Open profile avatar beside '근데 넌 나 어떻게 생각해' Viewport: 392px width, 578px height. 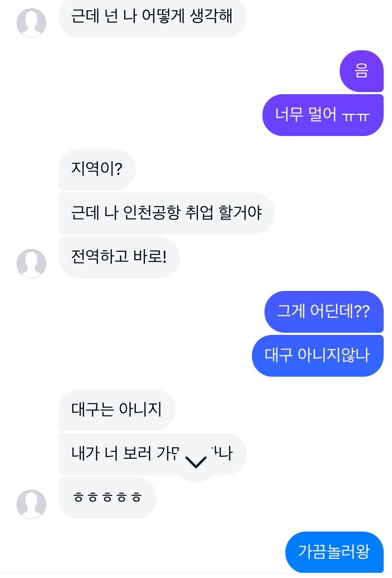pos(31,23)
